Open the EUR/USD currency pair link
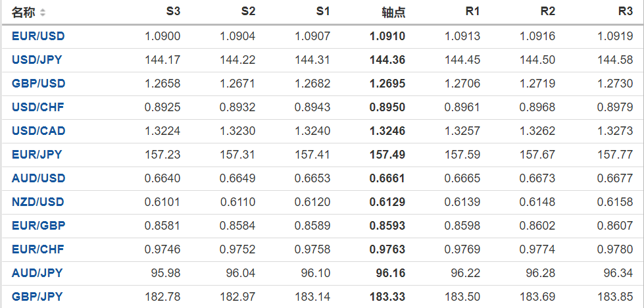Screen dimensions: 644x308 click(x=38, y=36)
